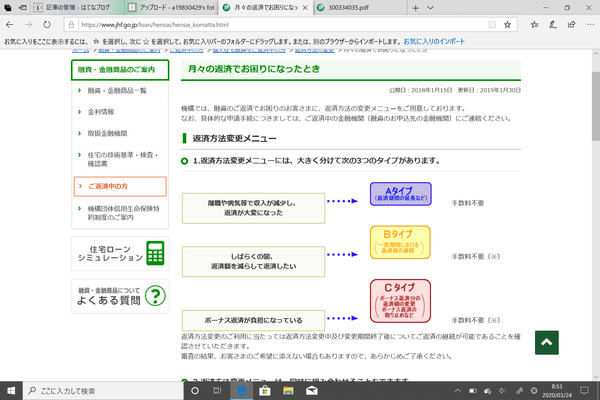Click the address bar URL field

click(282, 25)
